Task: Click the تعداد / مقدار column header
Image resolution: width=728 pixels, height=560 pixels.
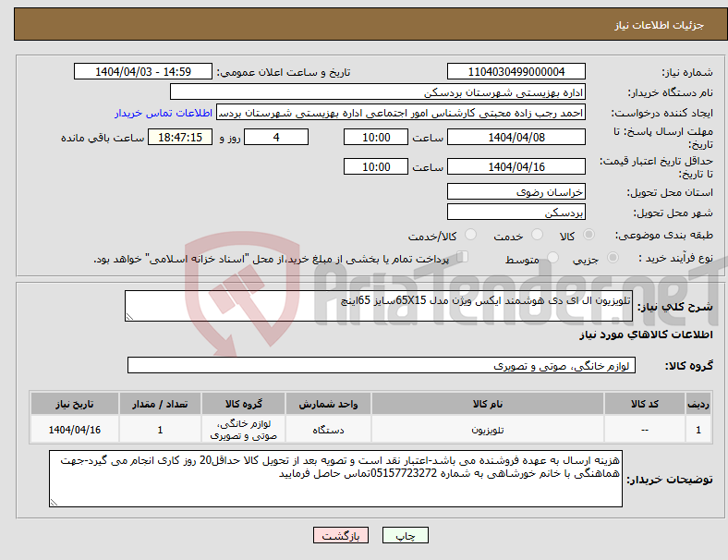Action: [160, 404]
